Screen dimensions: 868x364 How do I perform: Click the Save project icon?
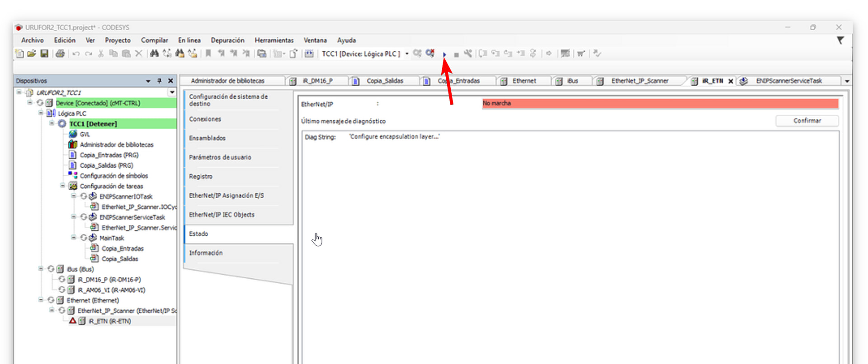click(44, 54)
